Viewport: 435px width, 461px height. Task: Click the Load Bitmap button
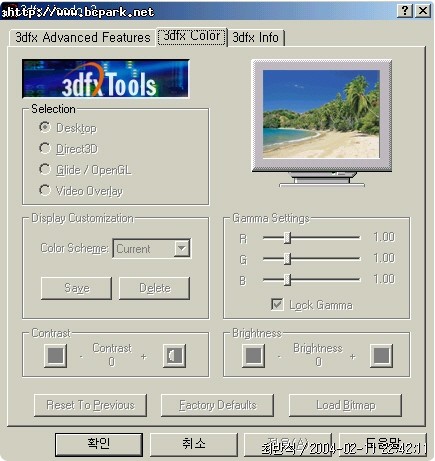pos(345,405)
